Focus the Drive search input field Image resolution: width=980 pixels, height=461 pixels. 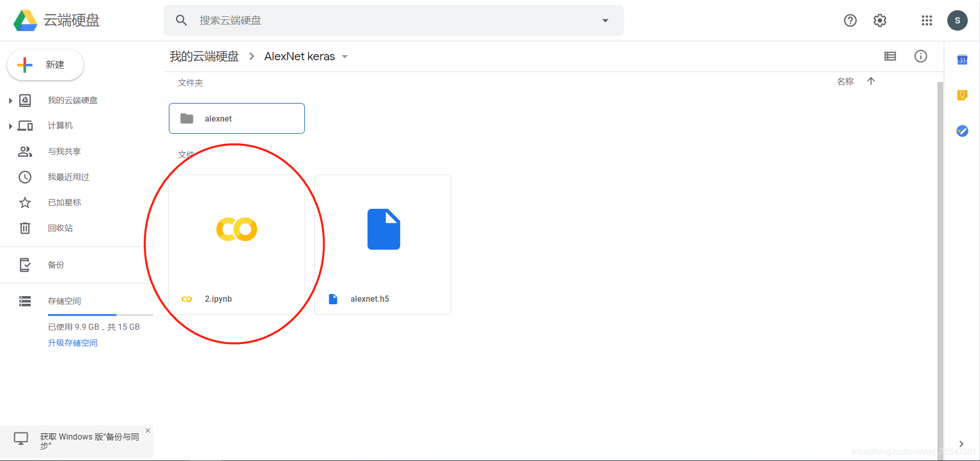point(393,20)
